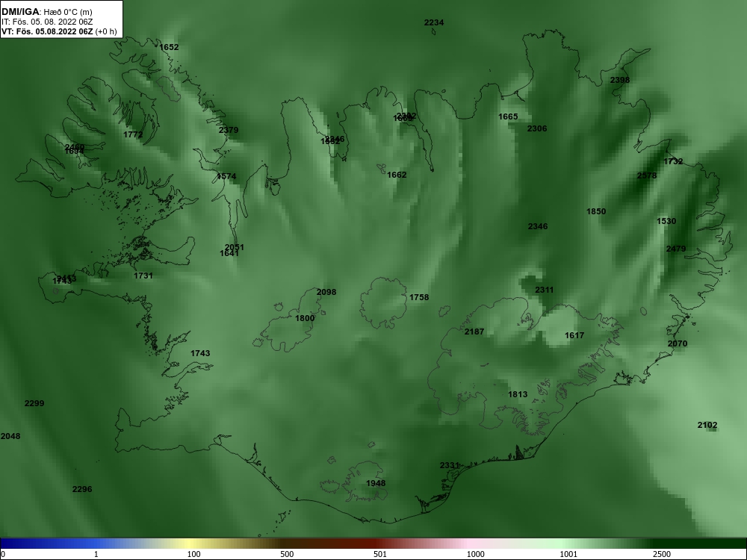Click the 'VT: Fös. 05.08.2022 06Z (+0 h)' line
Image resolution: width=747 pixels, height=560 pixels.
(59, 31)
